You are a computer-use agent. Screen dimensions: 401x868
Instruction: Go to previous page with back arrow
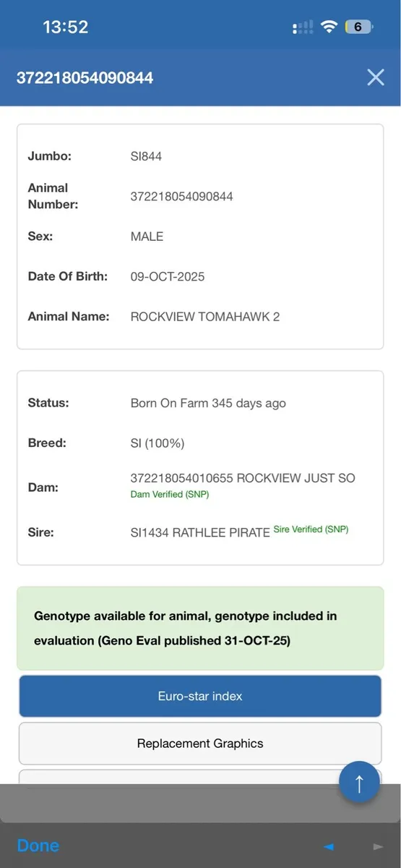329,846
